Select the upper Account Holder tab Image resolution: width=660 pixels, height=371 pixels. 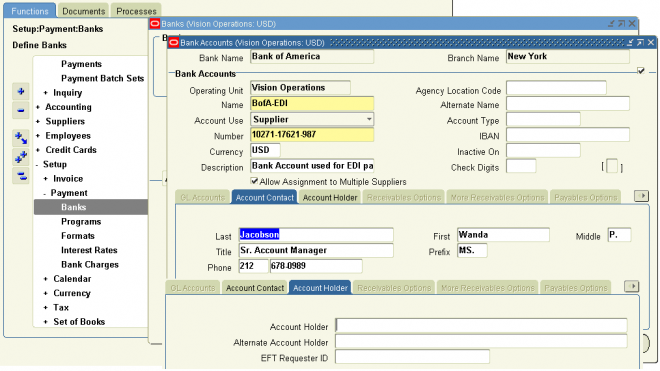point(330,198)
